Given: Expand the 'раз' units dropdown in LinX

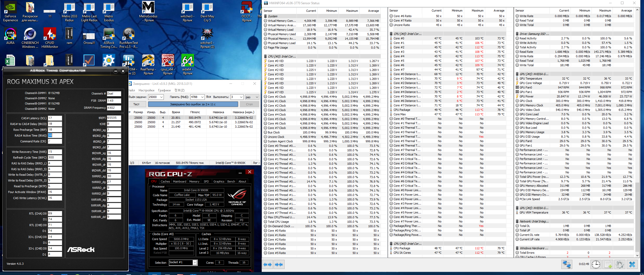Looking at the screenshot, I should coord(252,97).
